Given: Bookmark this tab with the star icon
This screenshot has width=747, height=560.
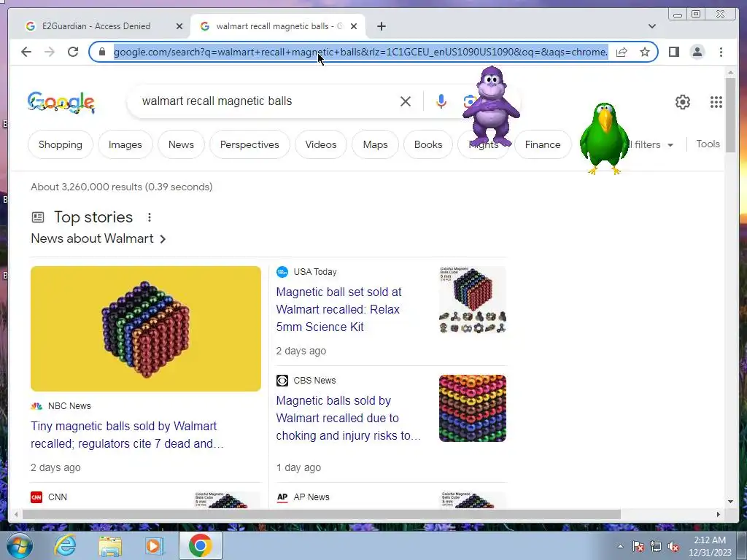Looking at the screenshot, I should [645, 52].
